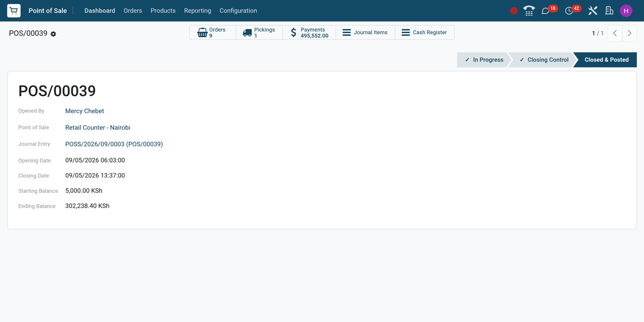
Task: Open the gear actions menu beside POS/00039
Action: [x=53, y=34]
